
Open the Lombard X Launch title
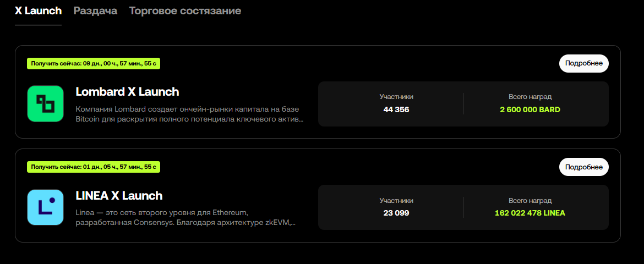(x=127, y=92)
